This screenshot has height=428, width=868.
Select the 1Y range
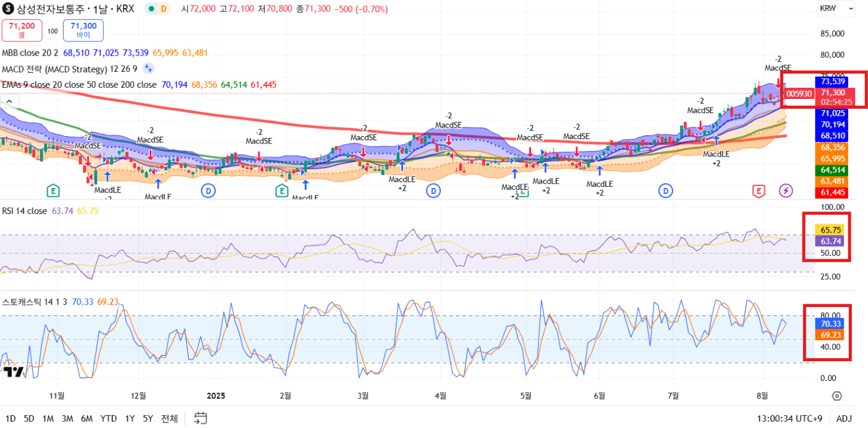(x=130, y=419)
